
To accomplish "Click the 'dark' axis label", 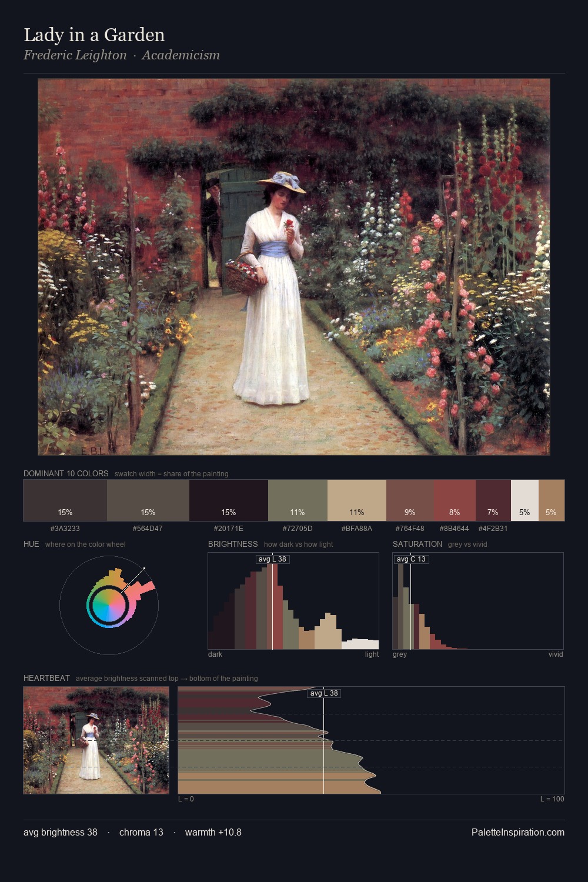I will pos(215,654).
